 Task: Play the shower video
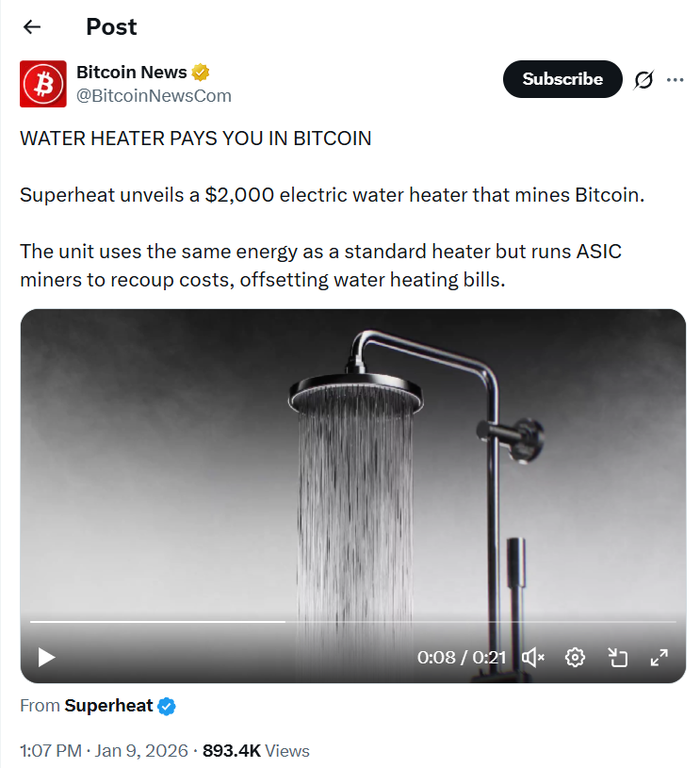(46, 657)
